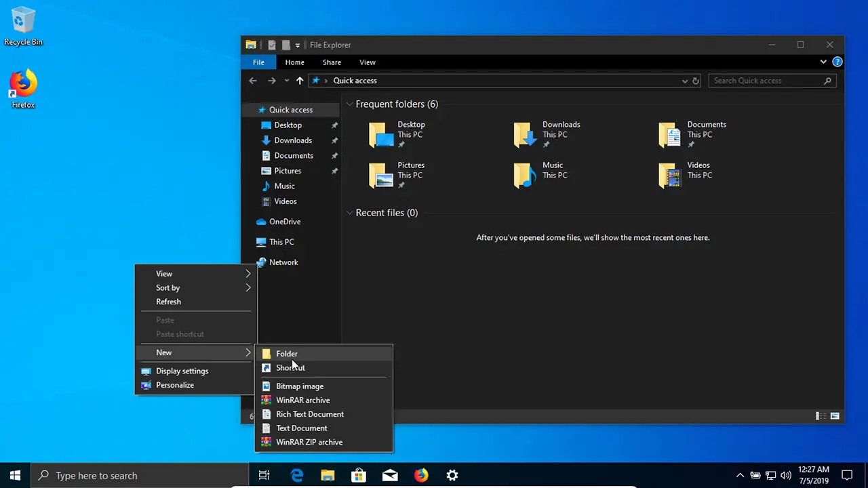The height and width of the screenshot is (488, 868).
Task: Open the View ribbon tab
Action: (x=367, y=62)
